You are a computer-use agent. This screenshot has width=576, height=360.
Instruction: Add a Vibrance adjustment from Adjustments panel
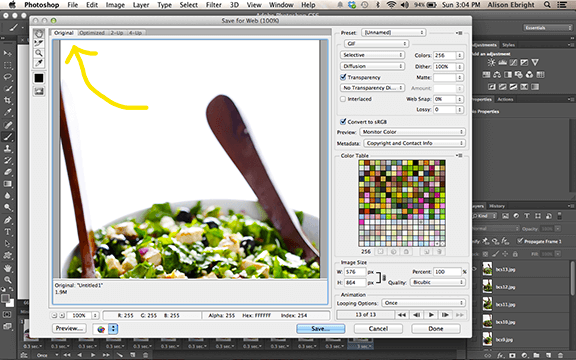pos(535,62)
